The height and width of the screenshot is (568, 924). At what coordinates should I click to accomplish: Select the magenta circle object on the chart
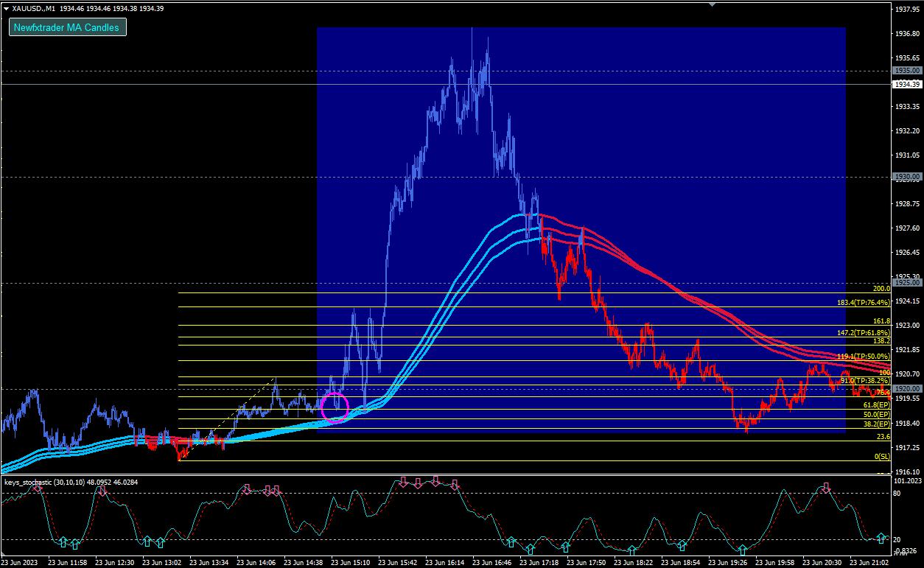coord(335,407)
